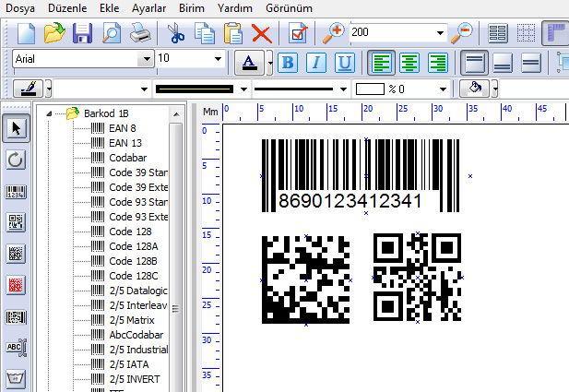Save using the floppy disk icon

[82, 33]
